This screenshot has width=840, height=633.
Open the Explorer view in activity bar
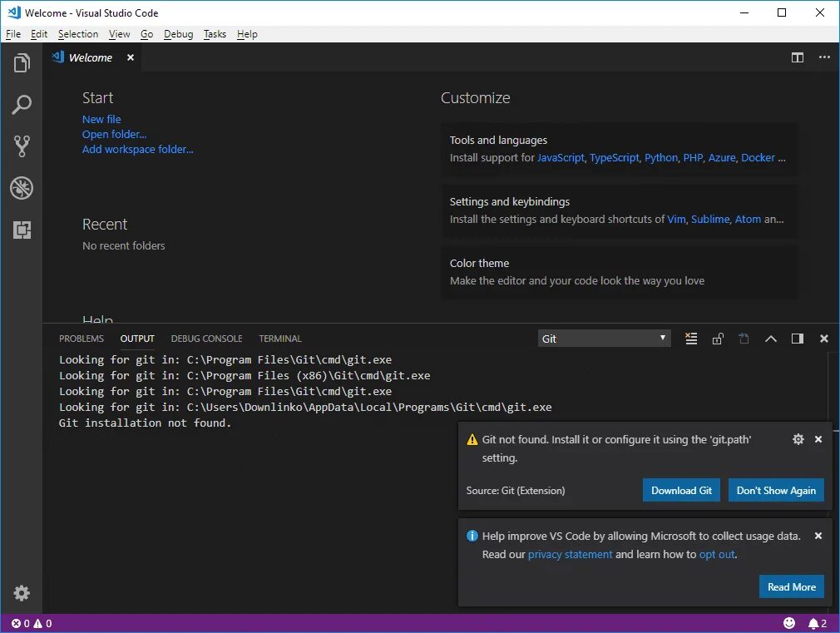(x=22, y=62)
